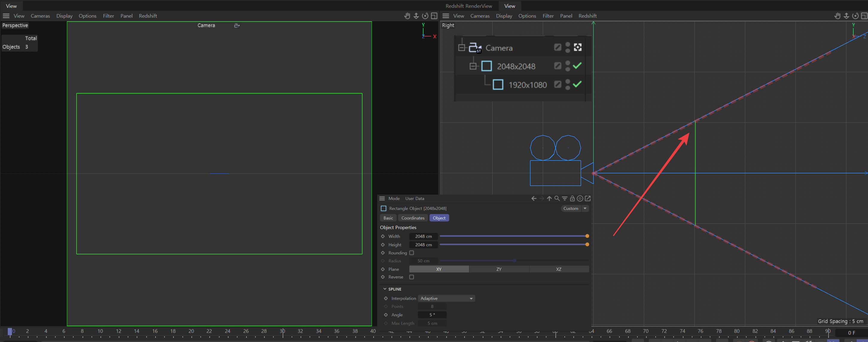The width and height of the screenshot is (868, 342).
Task: Click the back arrow in Attribute Manager
Action: pyautogui.click(x=534, y=199)
